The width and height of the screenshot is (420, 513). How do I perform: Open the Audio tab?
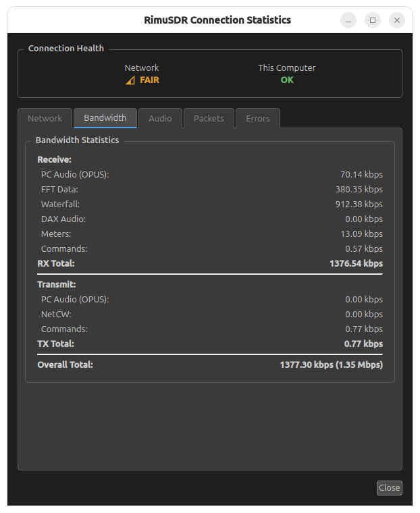(x=160, y=118)
